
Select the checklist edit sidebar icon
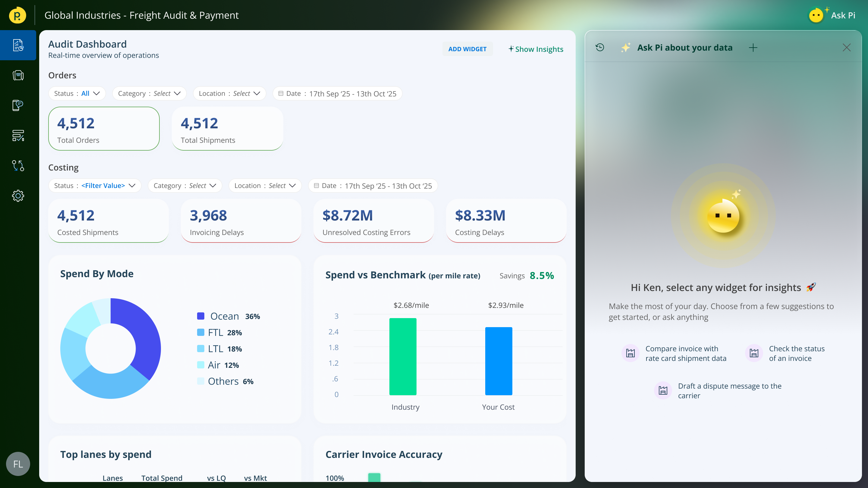[x=18, y=135]
